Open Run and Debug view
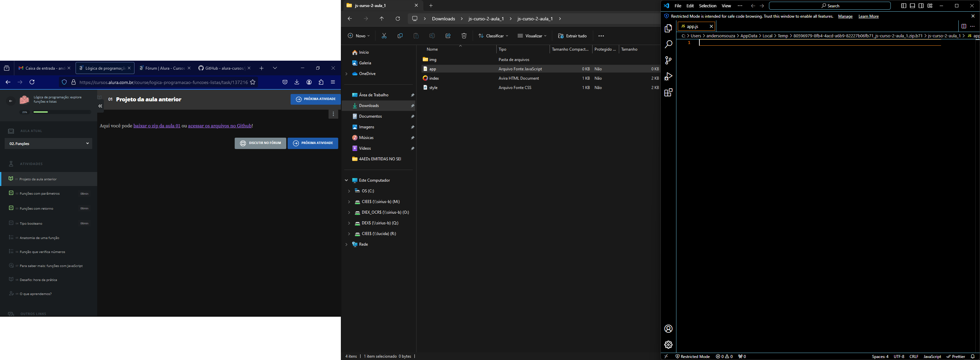The image size is (980, 360). 668,77
